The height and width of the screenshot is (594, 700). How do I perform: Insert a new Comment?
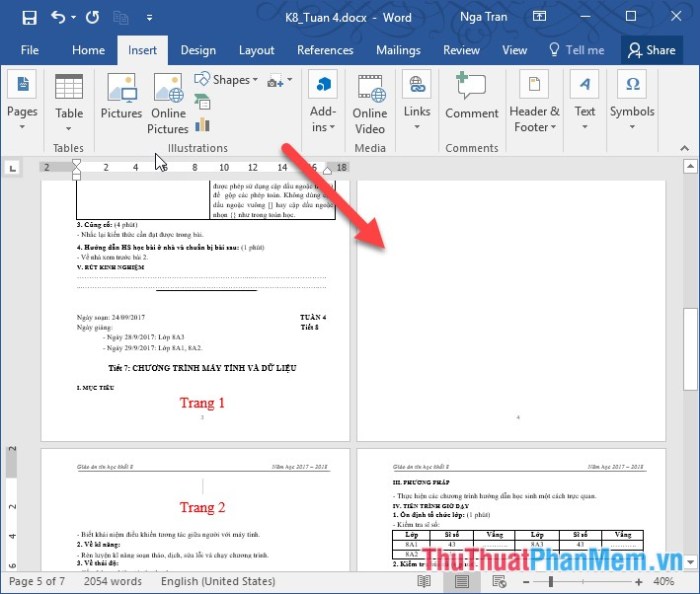(471, 96)
